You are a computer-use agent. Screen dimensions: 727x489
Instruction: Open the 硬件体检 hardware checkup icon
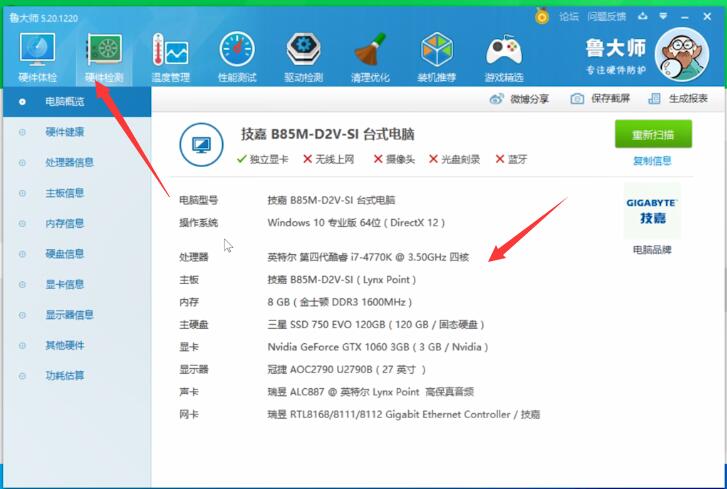(x=37, y=57)
